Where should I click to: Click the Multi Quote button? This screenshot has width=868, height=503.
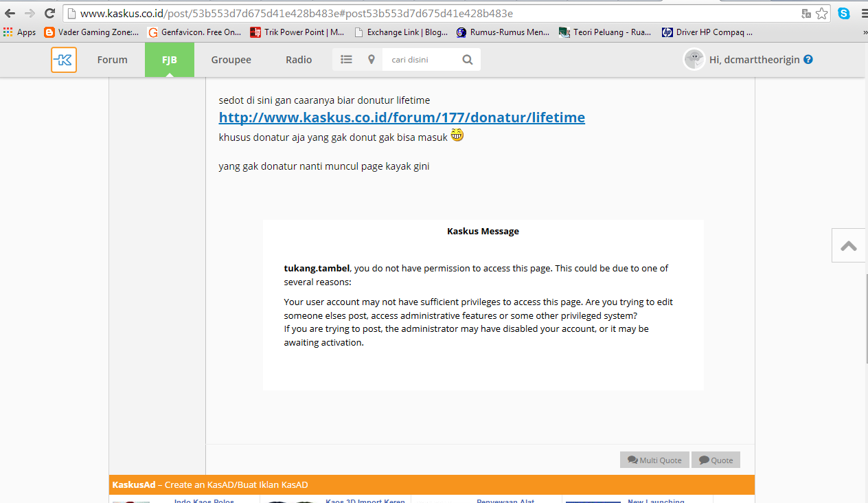pos(654,460)
